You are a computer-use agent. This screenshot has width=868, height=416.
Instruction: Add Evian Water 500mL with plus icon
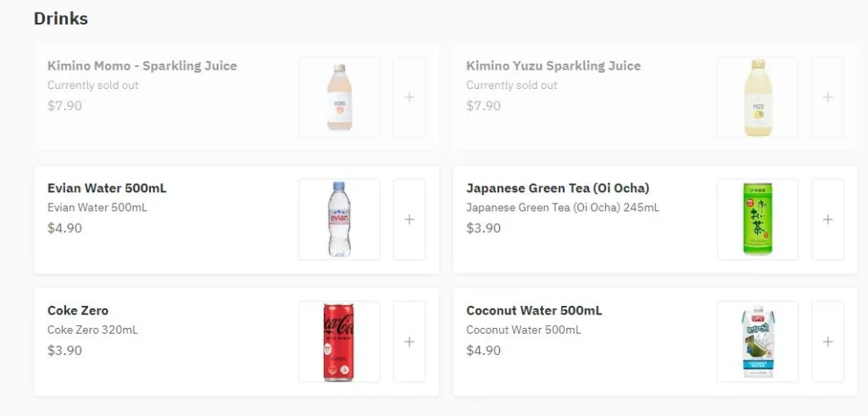409,219
